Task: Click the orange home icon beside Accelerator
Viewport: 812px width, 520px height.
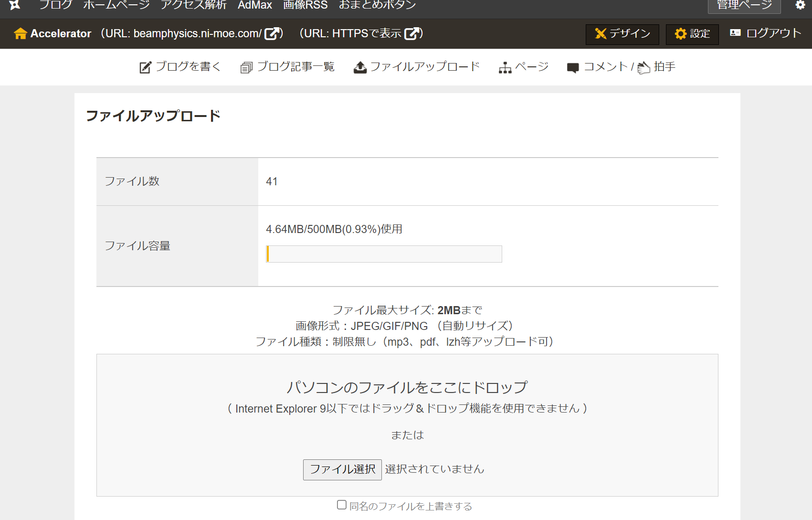Action: (x=21, y=33)
